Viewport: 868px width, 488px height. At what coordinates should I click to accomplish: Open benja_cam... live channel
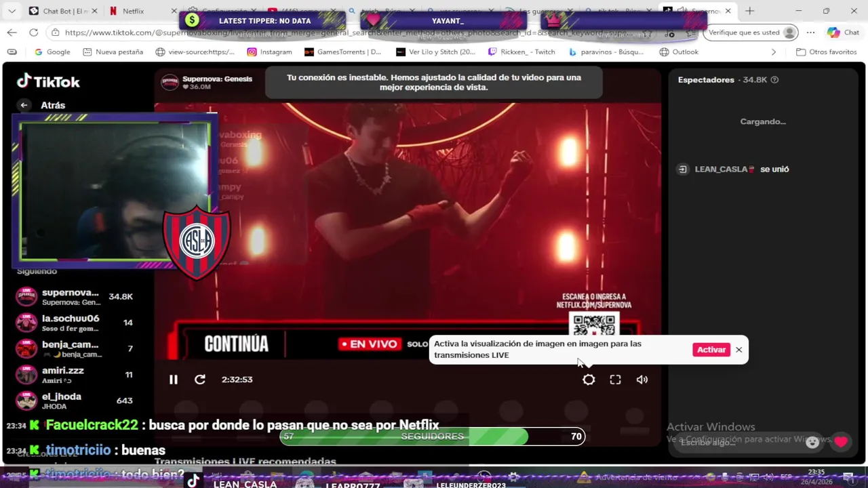point(75,348)
